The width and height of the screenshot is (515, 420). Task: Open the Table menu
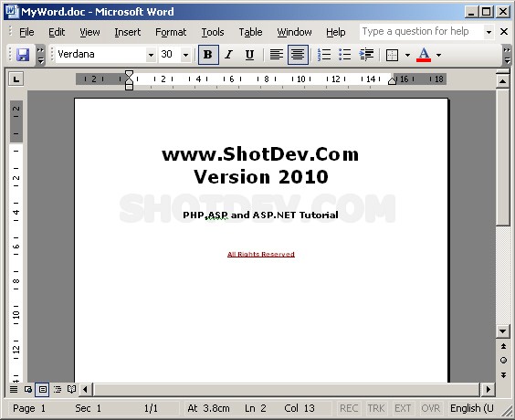click(250, 32)
